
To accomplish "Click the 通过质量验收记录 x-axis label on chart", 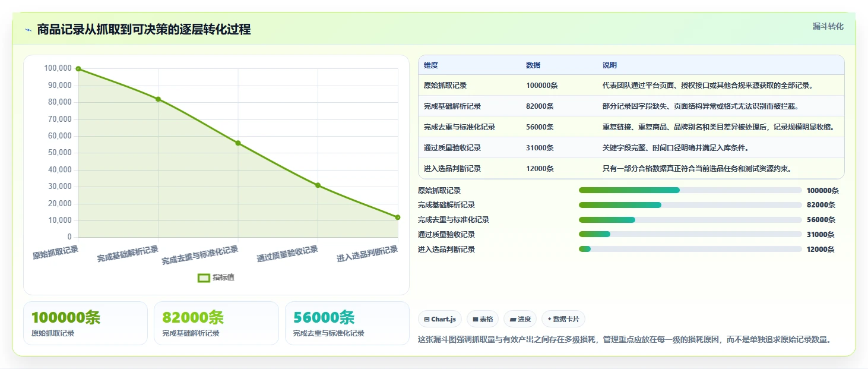I will click(287, 254).
